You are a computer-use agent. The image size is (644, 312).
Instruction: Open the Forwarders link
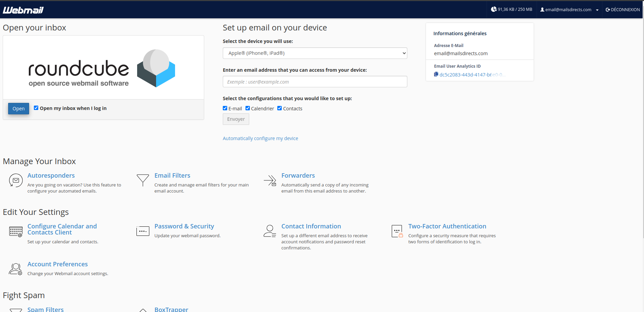coord(298,175)
